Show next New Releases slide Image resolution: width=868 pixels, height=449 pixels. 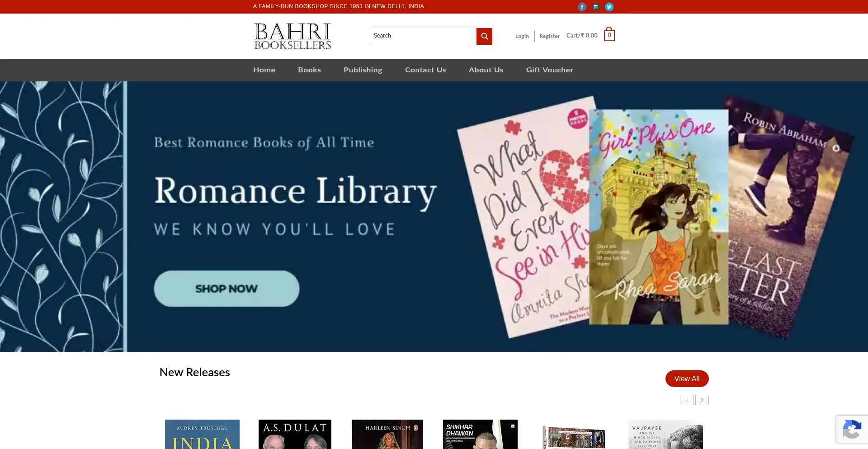click(x=702, y=400)
